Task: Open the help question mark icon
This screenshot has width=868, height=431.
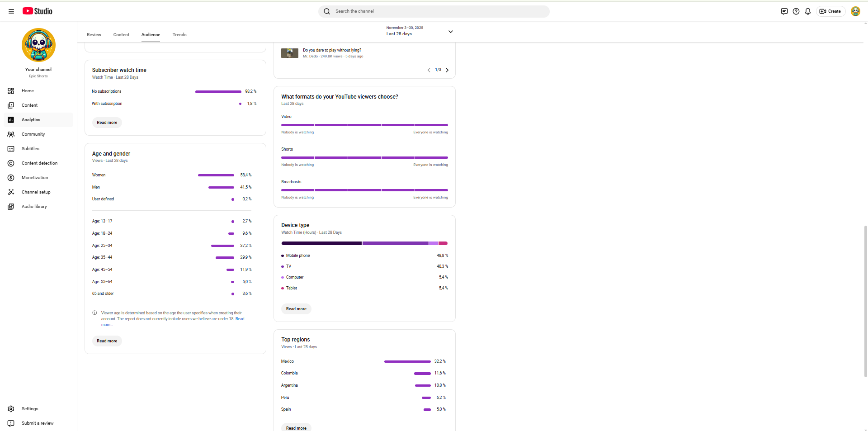Action: pyautogui.click(x=796, y=11)
